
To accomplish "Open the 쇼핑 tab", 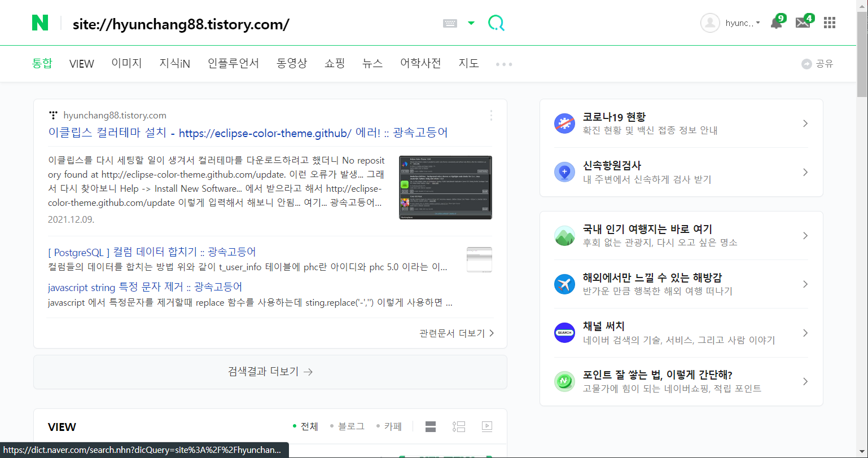I will (x=335, y=63).
